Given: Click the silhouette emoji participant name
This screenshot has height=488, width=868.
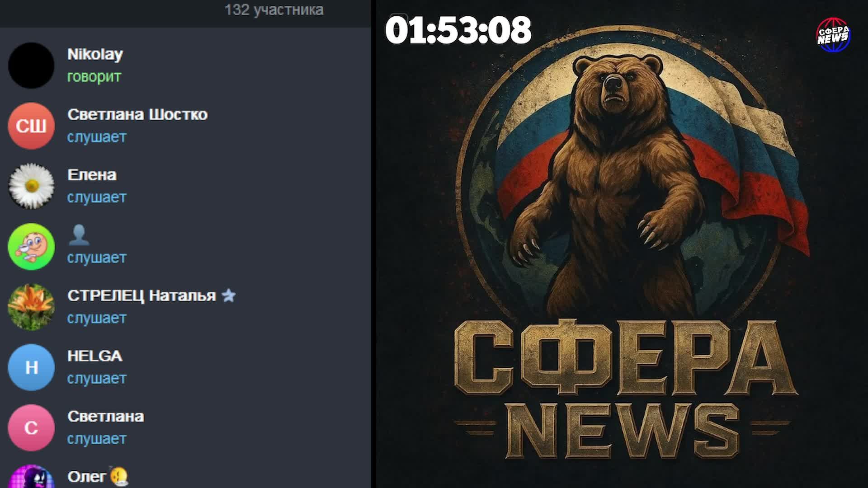Looking at the screenshot, I should click(79, 235).
